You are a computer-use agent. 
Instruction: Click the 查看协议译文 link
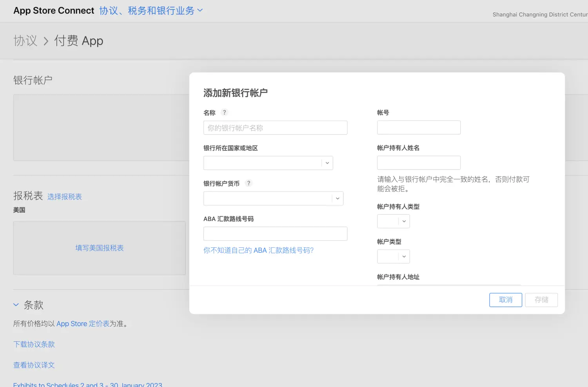[x=34, y=365]
